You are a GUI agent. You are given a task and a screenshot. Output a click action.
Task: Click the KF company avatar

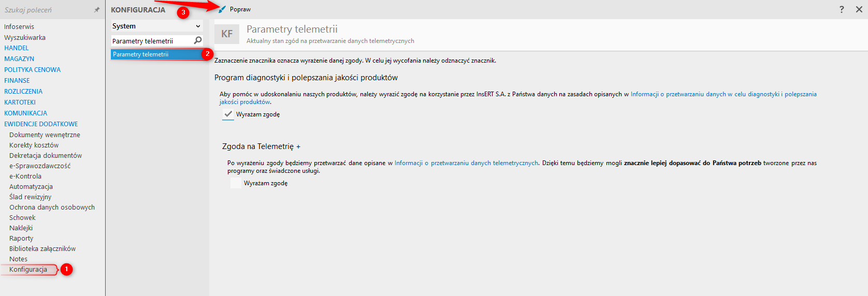pyautogui.click(x=227, y=34)
